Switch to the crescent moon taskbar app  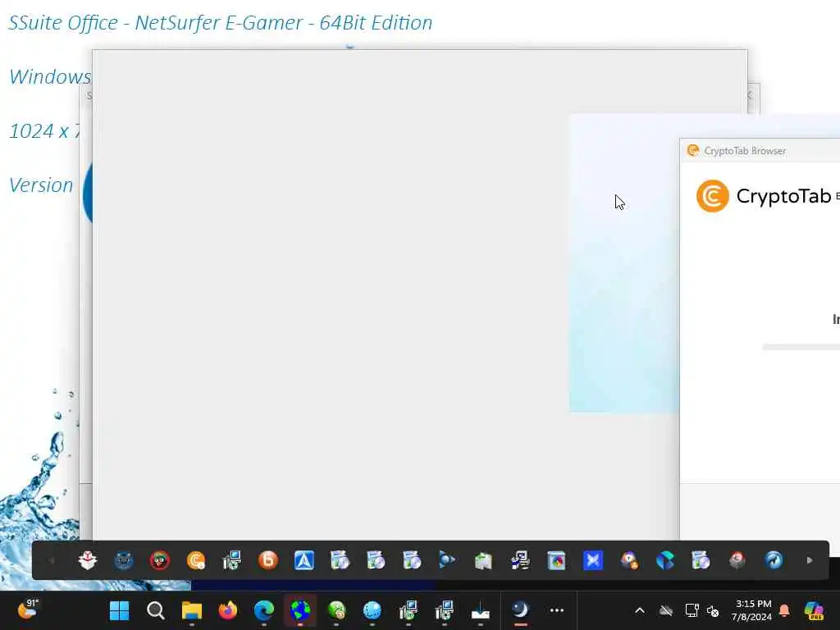[x=520, y=610]
